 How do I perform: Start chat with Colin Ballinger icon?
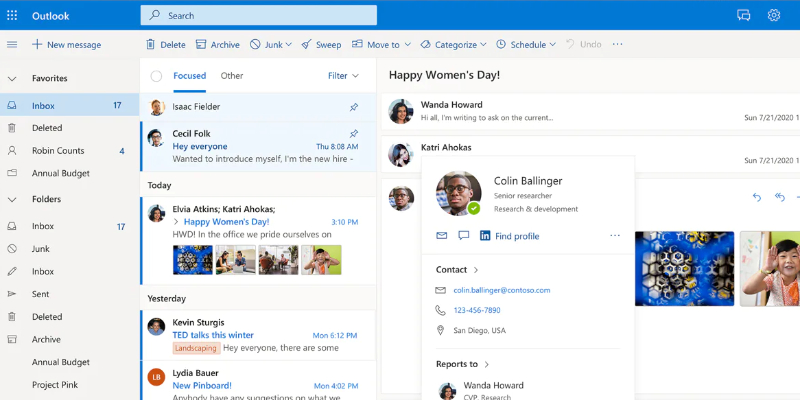click(463, 236)
